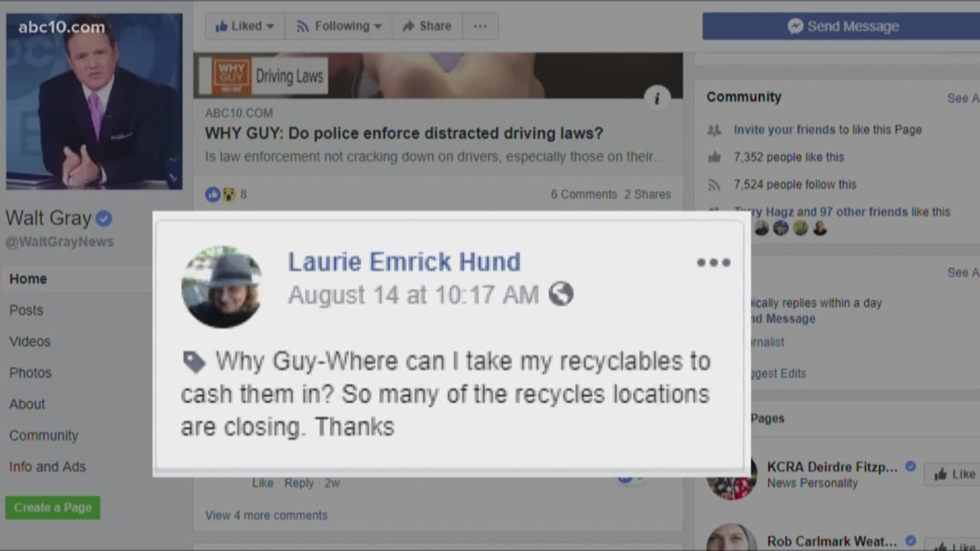This screenshot has height=551, width=980.
Task: Click the tag icon before Why Guy text
Action: (194, 362)
